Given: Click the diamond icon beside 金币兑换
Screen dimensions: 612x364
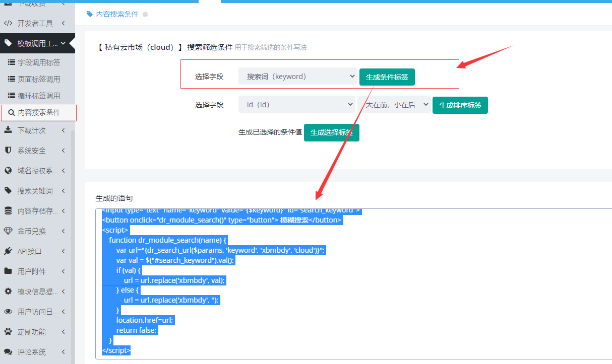Looking at the screenshot, I should [x=8, y=231].
